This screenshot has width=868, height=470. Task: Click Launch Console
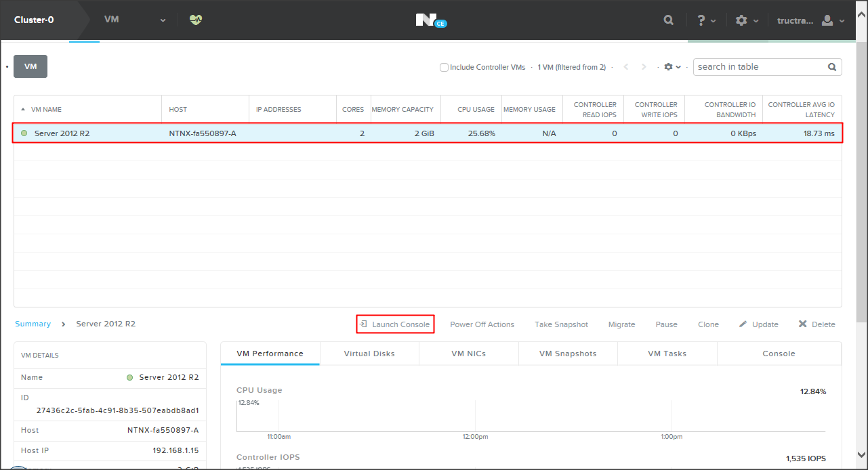point(395,324)
